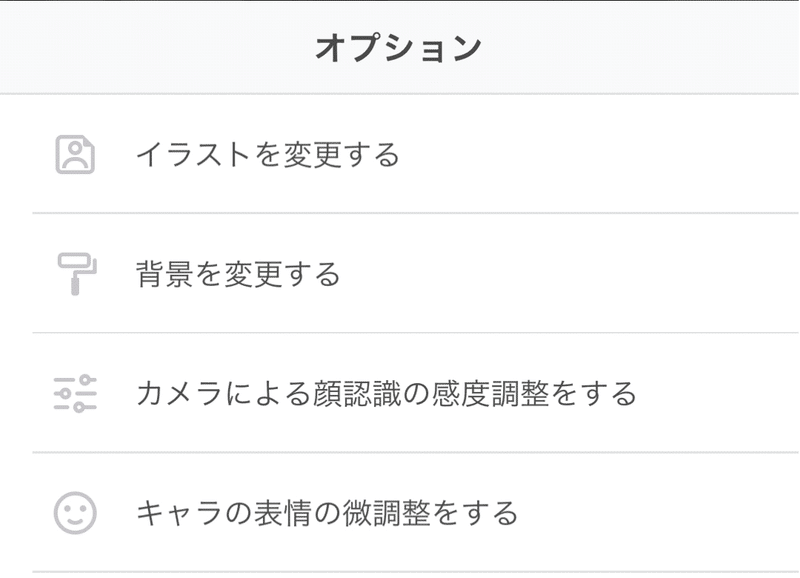This screenshot has height=578, width=800.
Task: Tap the icon beside イラストを変更する
Action: click(x=75, y=155)
